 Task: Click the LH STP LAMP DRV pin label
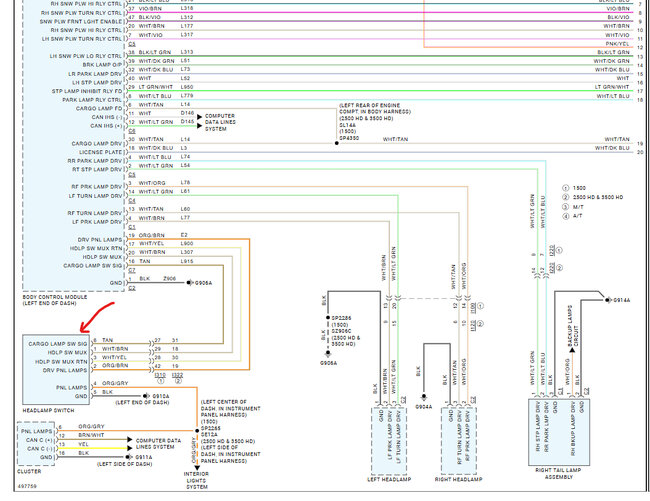point(97,82)
